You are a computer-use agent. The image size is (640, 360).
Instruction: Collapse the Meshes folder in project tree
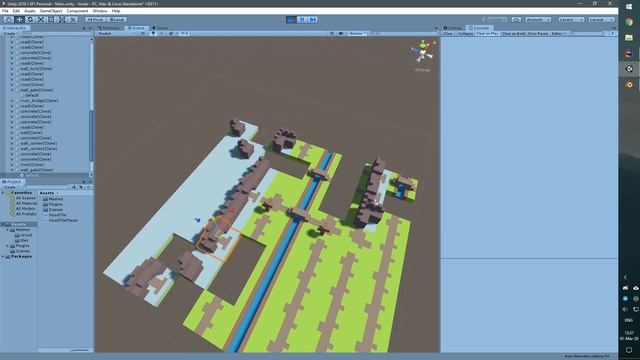7,230
